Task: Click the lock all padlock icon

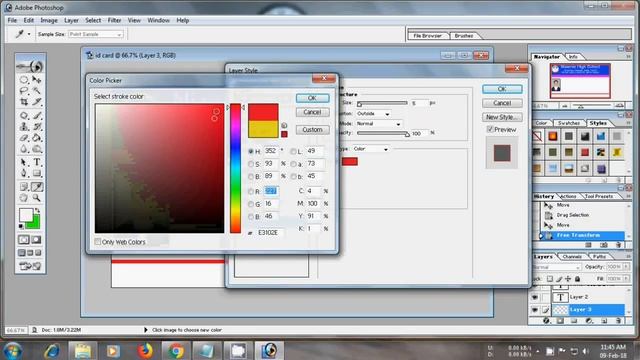Action: pos(577,279)
